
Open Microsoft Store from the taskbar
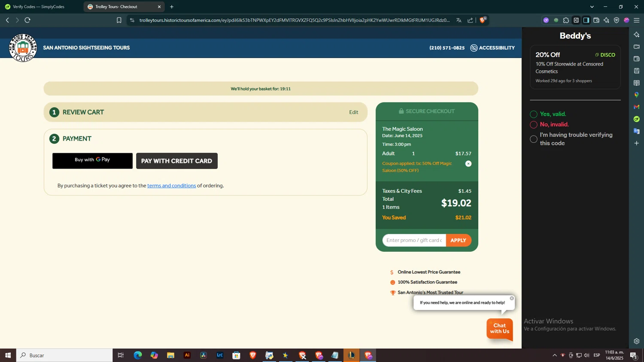[x=236, y=355]
